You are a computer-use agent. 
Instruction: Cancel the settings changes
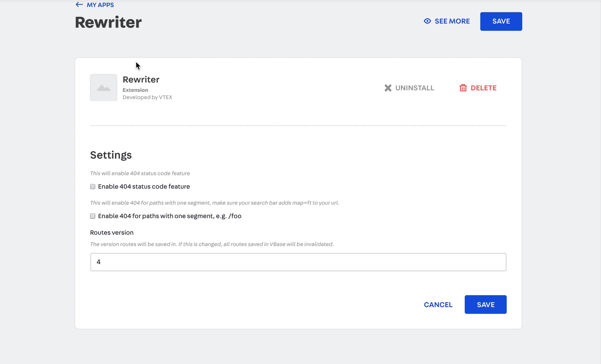click(x=438, y=305)
